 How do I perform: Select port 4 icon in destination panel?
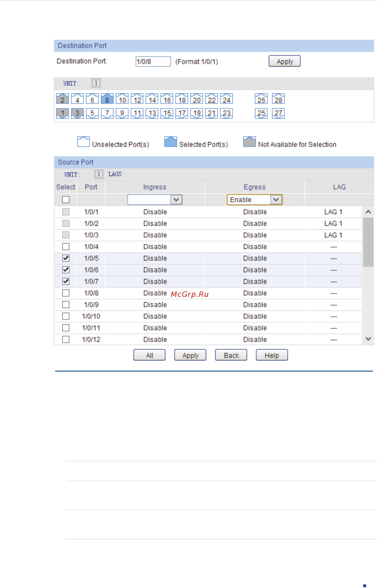click(x=77, y=99)
